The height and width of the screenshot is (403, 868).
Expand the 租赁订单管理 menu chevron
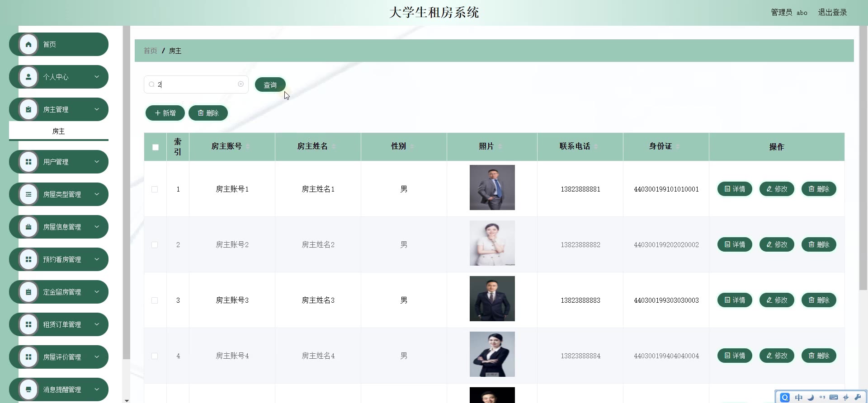pyautogui.click(x=97, y=324)
